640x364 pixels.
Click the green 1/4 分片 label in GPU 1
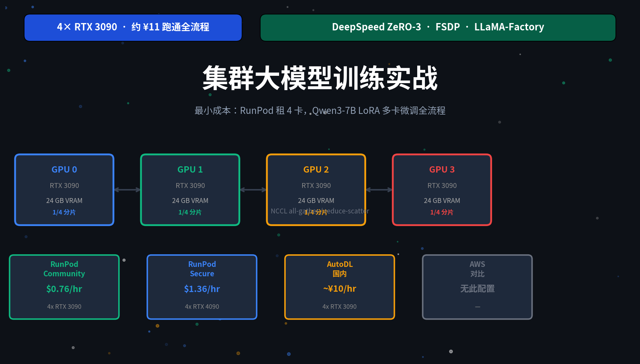pos(190,212)
